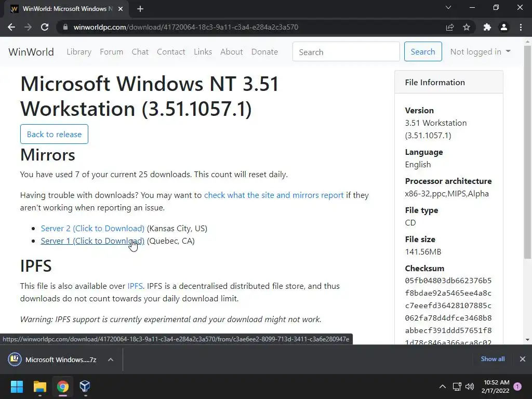532x399 pixels.
Task: Open Chrome's three-dot menu
Action: point(521,27)
